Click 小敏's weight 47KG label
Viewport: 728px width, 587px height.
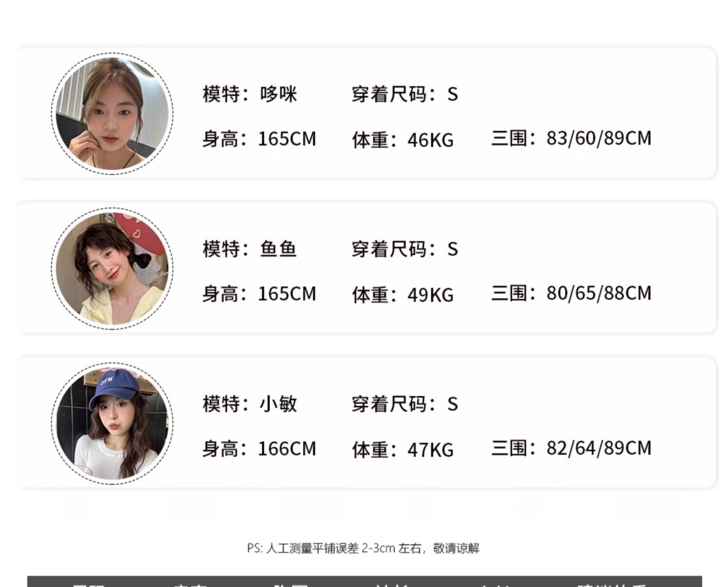[x=403, y=450]
